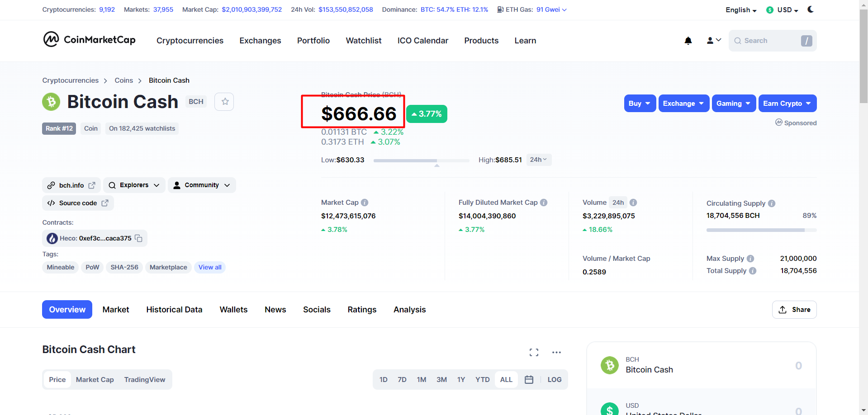Switch to the Market tab
Image resolution: width=868 pixels, height=415 pixels.
[116, 310]
